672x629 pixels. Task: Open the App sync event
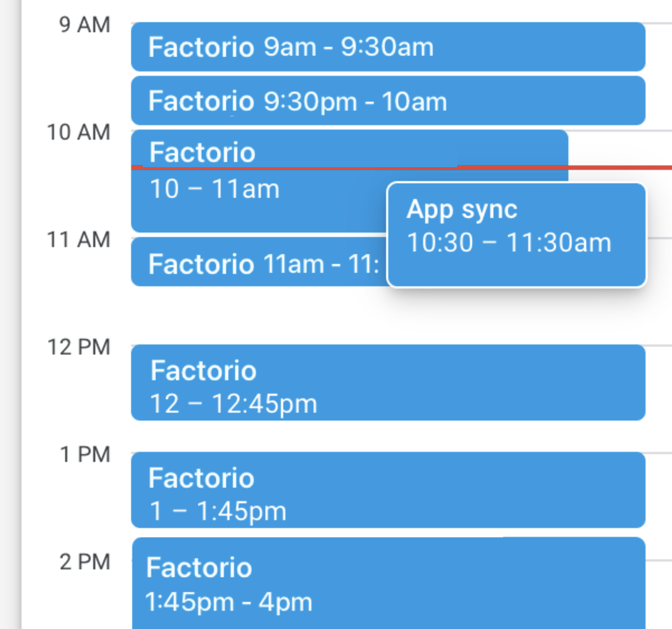516,234
